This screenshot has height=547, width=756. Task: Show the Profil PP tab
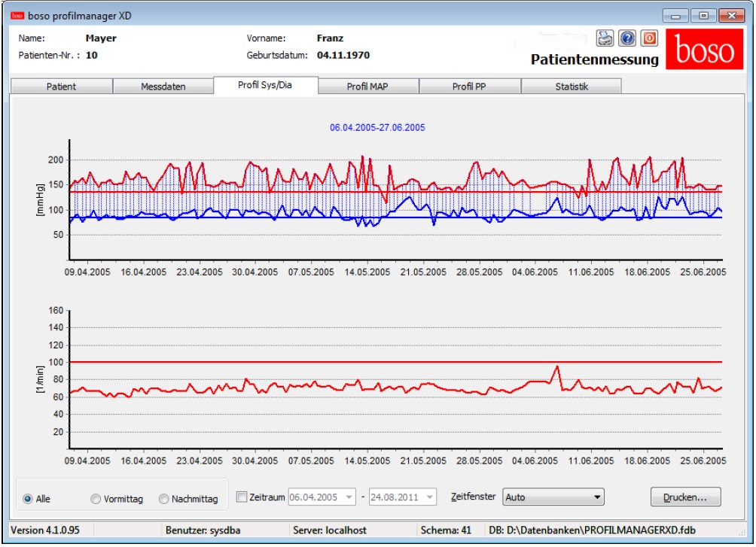tap(469, 87)
